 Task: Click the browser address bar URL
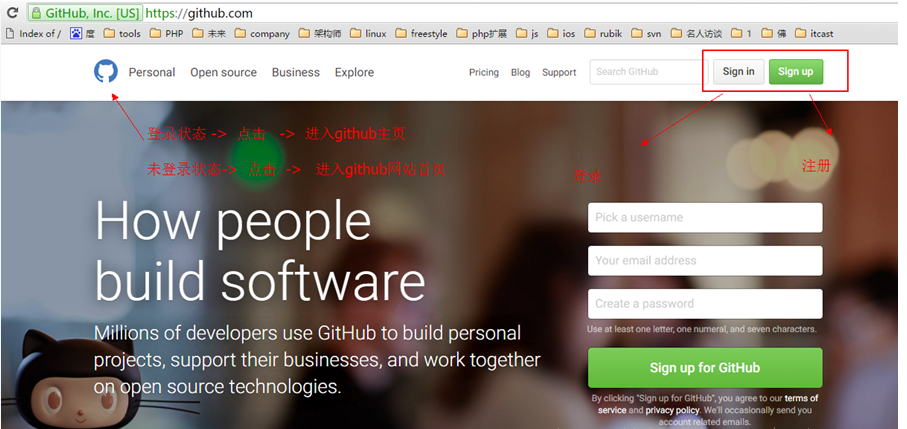pos(199,13)
